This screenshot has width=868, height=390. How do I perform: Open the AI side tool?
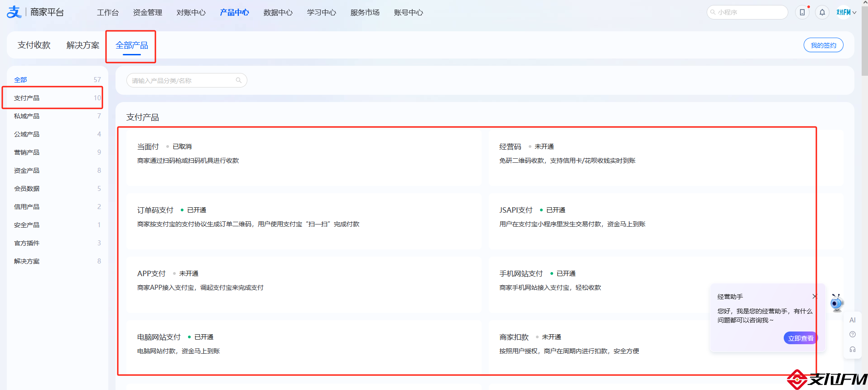pyautogui.click(x=852, y=320)
